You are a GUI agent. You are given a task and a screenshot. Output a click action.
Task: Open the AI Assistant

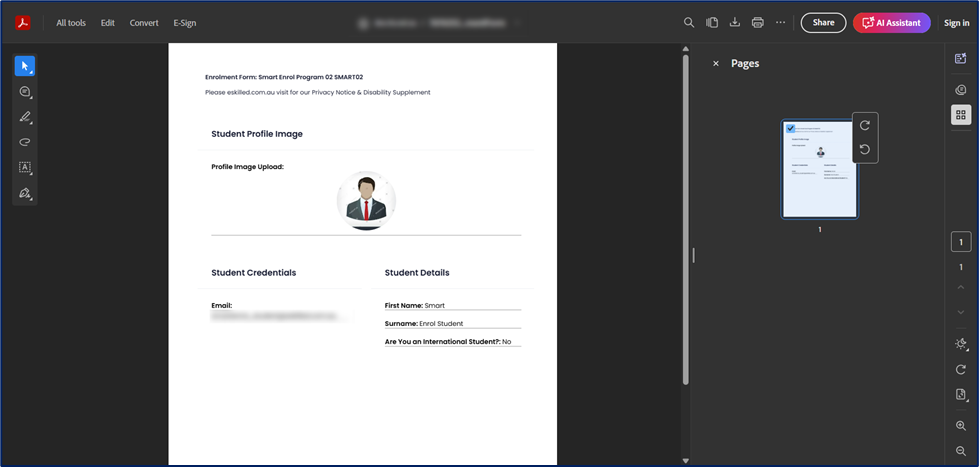[892, 22]
